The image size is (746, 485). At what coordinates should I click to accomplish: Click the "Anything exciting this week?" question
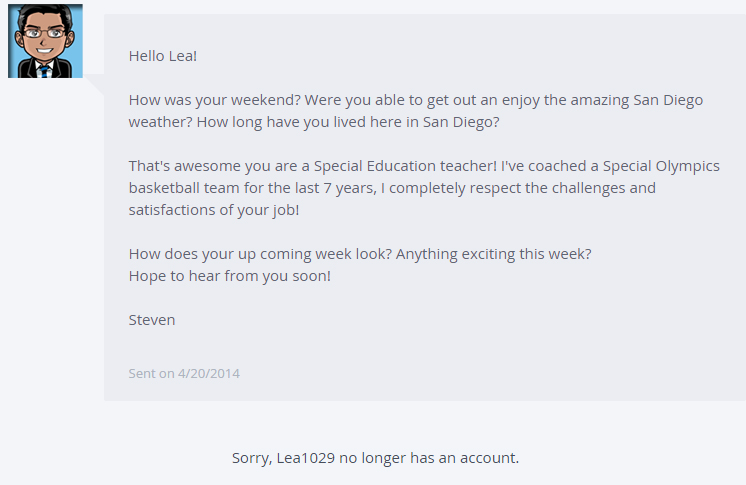[x=494, y=254]
